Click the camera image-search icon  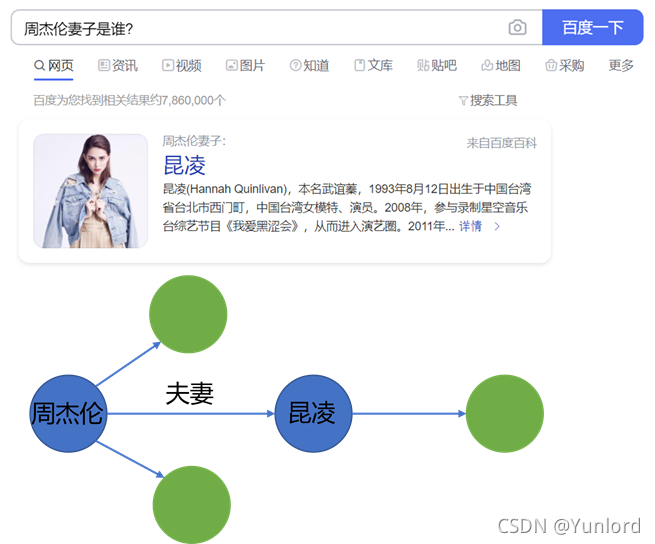point(517,28)
